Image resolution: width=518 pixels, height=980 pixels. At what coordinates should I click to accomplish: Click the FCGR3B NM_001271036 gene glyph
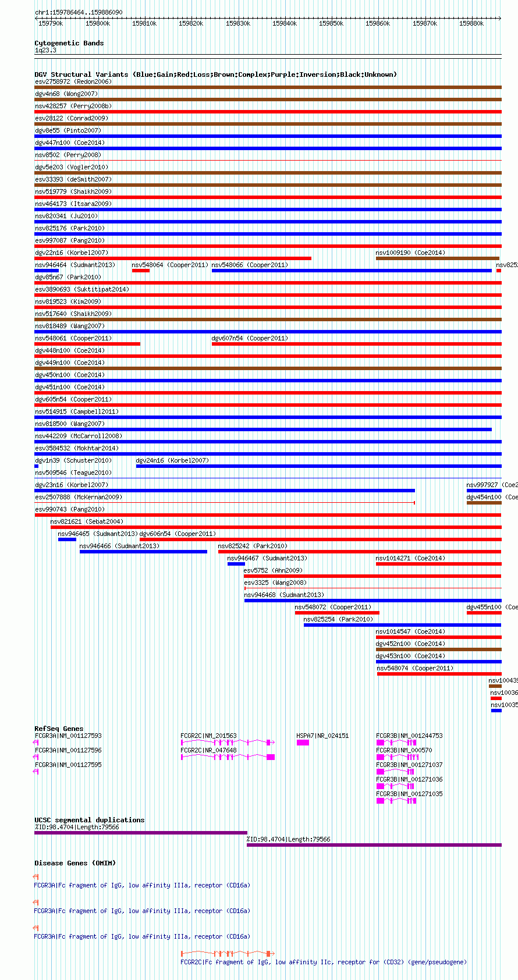point(396,786)
